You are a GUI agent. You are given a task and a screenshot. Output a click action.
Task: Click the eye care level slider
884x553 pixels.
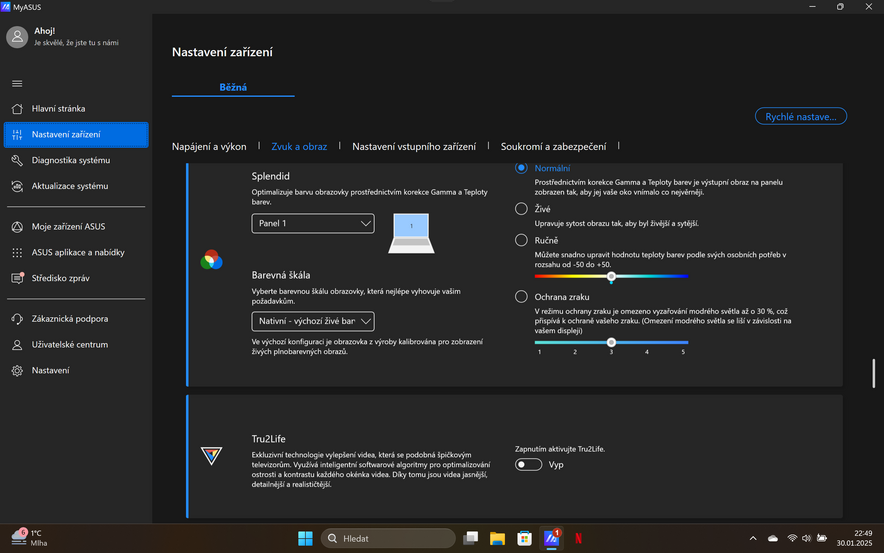[611, 342]
